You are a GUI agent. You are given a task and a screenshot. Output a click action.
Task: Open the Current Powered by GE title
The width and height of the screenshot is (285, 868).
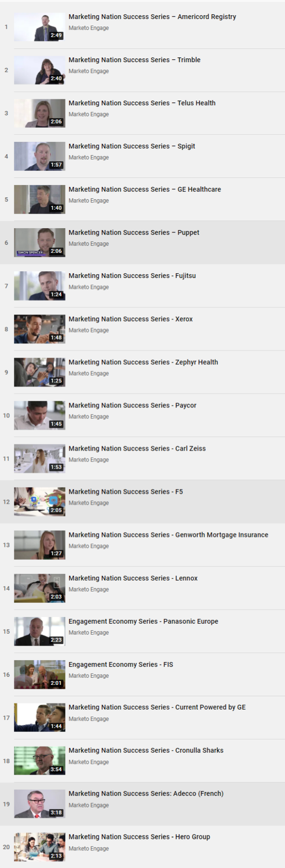click(x=157, y=707)
